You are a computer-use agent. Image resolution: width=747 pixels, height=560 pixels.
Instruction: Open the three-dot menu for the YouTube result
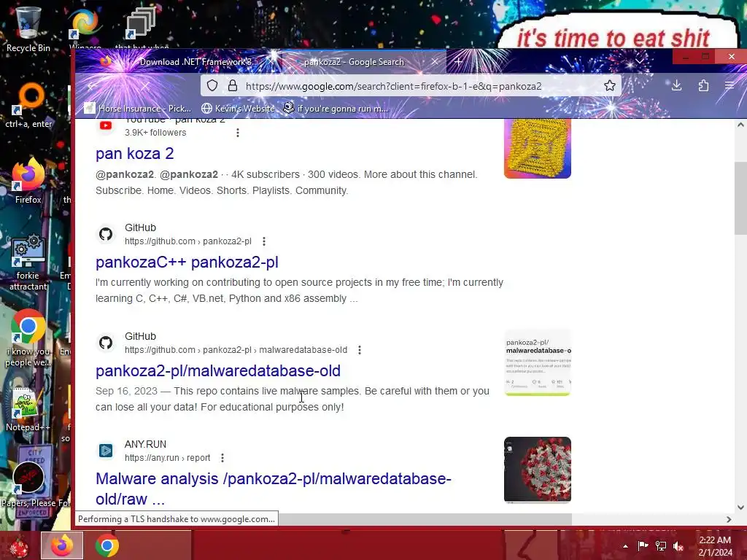(238, 133)
